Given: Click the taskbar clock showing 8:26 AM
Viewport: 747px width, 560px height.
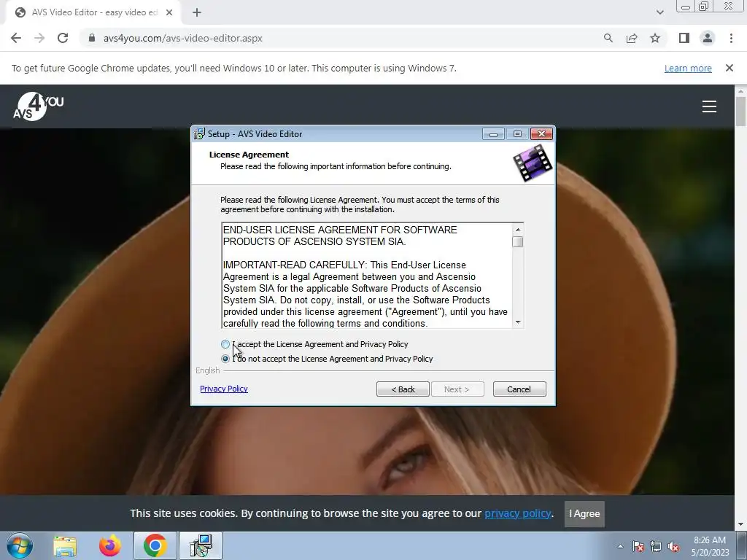Looking at the screenshot, I should coord(710,546).
